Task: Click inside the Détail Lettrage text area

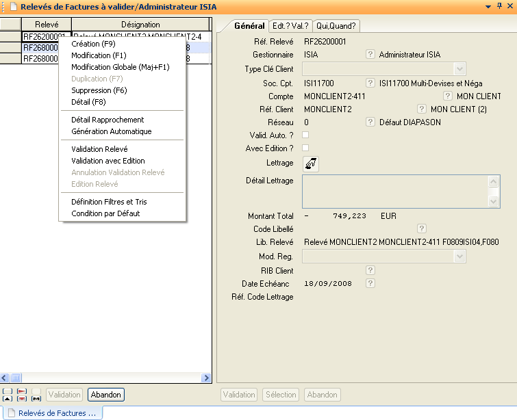Action: (x=395, y=191)
